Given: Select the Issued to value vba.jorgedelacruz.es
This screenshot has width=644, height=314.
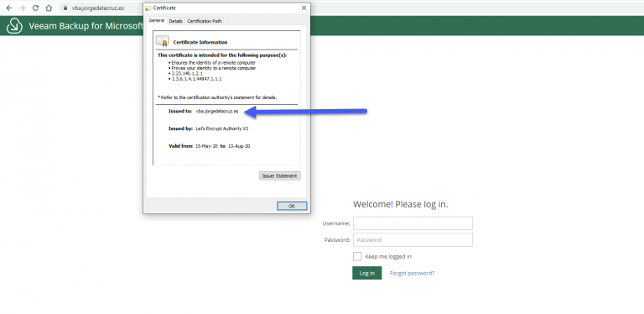Looking at the screenshot, I should (x=217, y=112).
